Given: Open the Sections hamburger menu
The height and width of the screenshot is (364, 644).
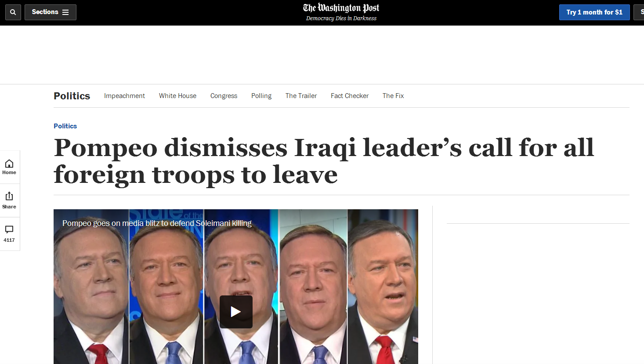Looking at the screenshot, I should coord(51,12).
